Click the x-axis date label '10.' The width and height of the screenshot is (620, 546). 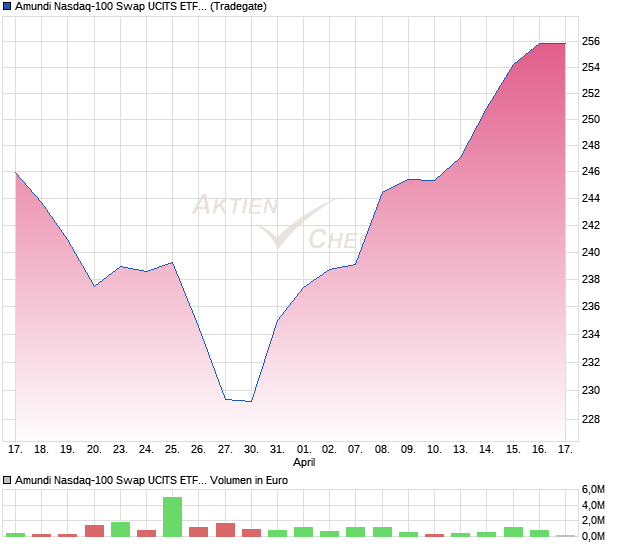(434, 450)
